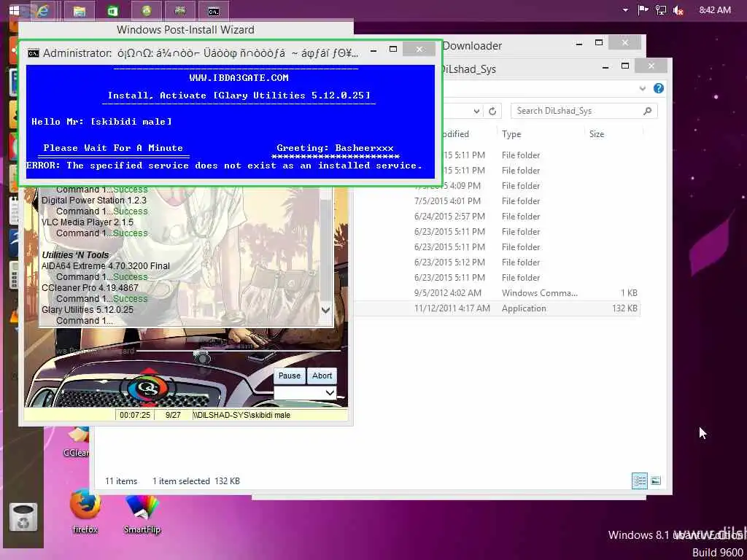Viewport: 747px width, 560px height.
Task: Click the network connection tray icon
Action: pos(661,10)
